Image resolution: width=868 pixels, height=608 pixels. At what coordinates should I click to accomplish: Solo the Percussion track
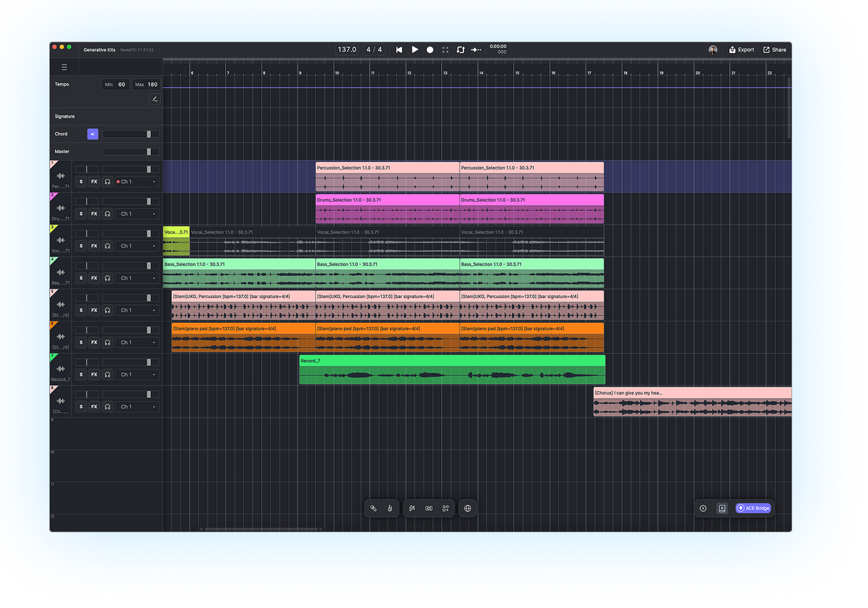coord(81,181)
